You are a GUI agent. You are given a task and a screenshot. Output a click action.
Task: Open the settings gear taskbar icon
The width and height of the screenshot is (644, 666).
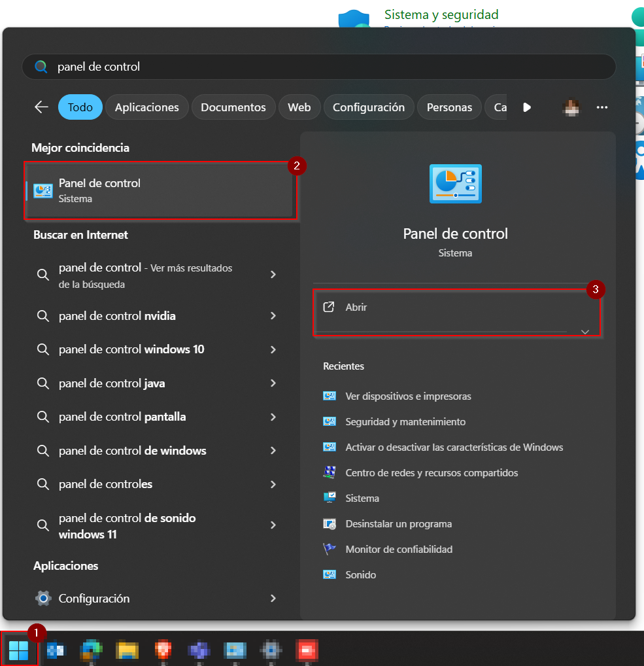[x=271, y=650]
